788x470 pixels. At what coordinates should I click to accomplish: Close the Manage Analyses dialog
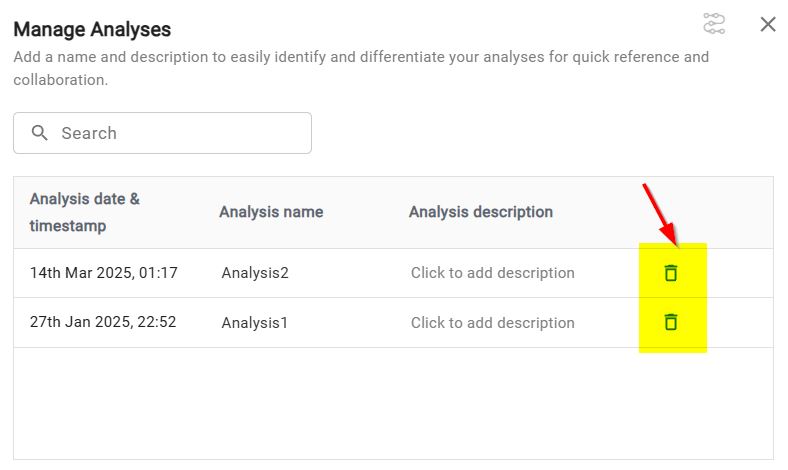click(x=768, y=24)
